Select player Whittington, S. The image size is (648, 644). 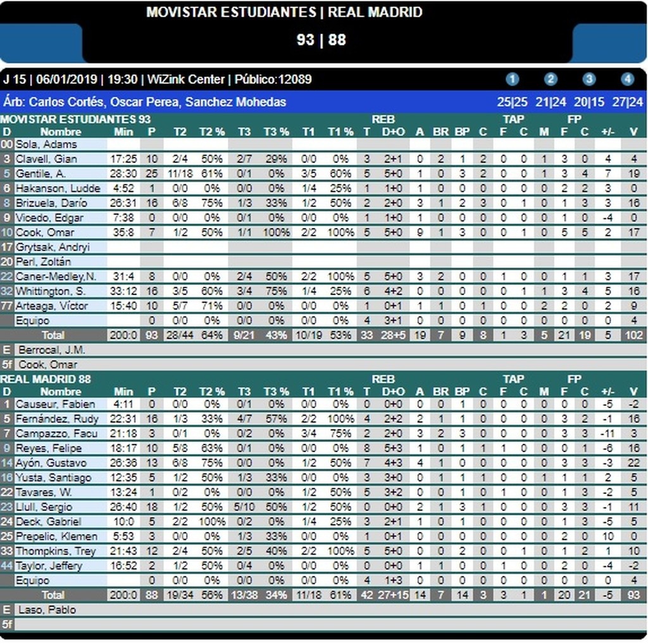pos(51,291)
